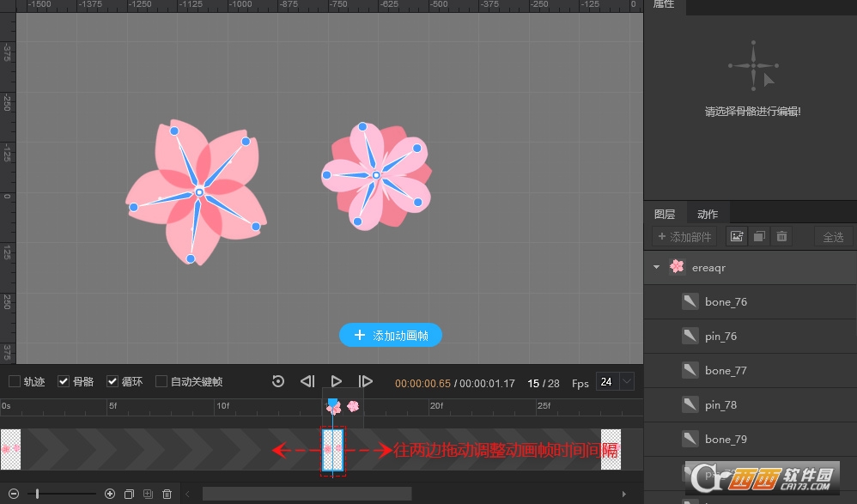The height and width of the screenshot is (504, 857).
Task: Select the 图层 tab
Action: pos(665,214)
